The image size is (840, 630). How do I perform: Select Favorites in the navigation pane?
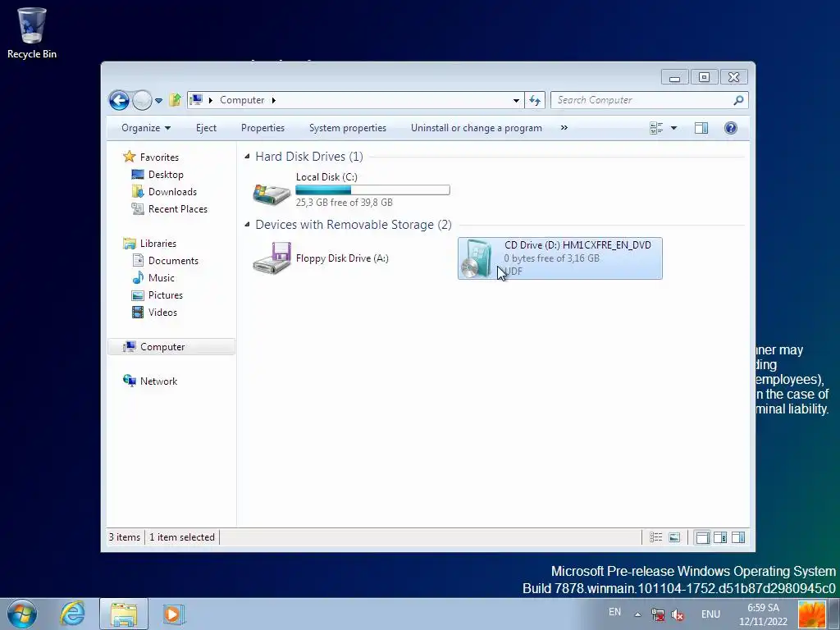[x=159, y=157]
